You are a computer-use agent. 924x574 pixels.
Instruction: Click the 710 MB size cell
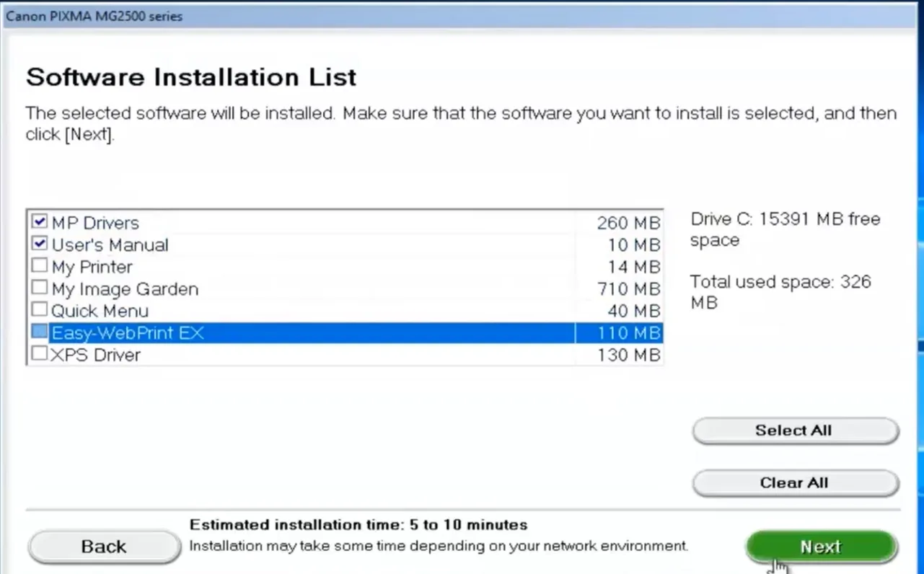(x=628, y=289)
